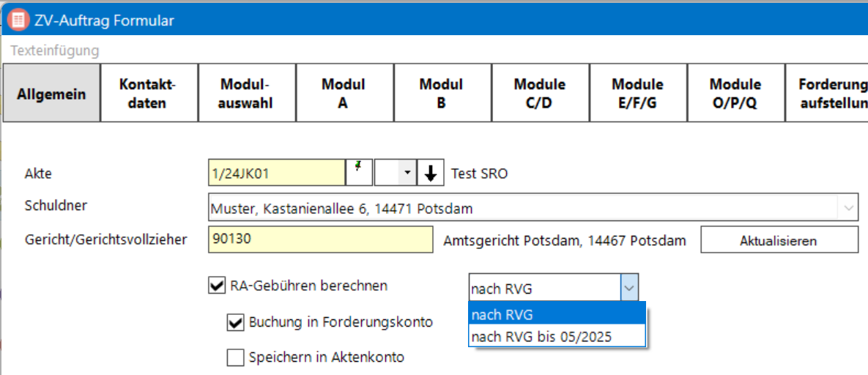868x375 pixels.
Task: Open the Modul A tab
Action: click(x=344, y=93)
